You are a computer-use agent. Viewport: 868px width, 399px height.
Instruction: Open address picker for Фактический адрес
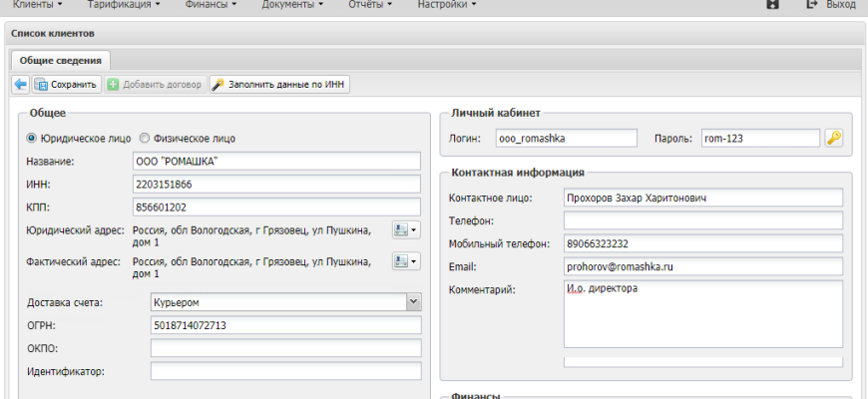point(405,262)
